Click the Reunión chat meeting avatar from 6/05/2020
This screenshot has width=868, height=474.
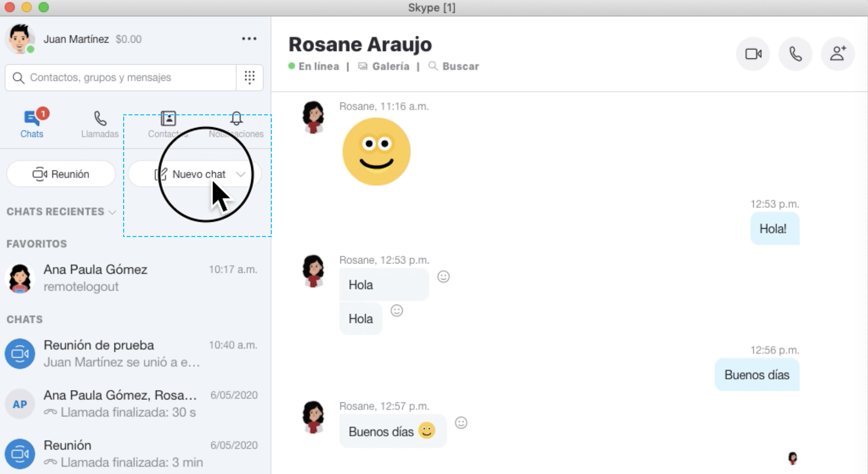coord(20,454)
